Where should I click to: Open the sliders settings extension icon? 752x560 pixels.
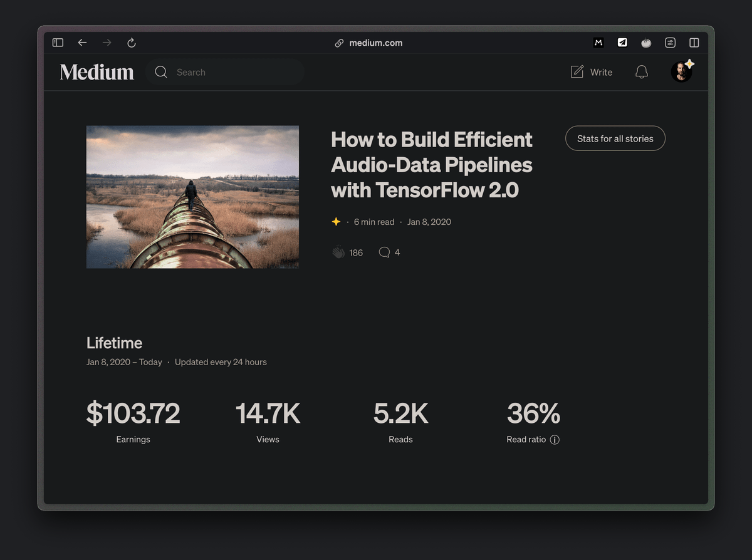671,43
